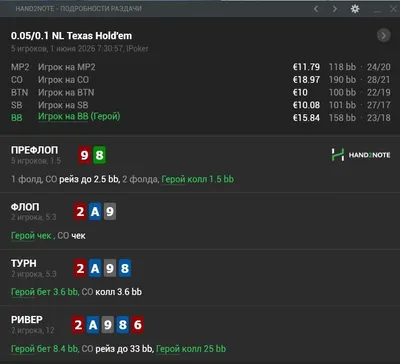The width and height of the screenshot is (400, 364).
Task: Click the red 2 card on the flop
Action: (80, 212)
